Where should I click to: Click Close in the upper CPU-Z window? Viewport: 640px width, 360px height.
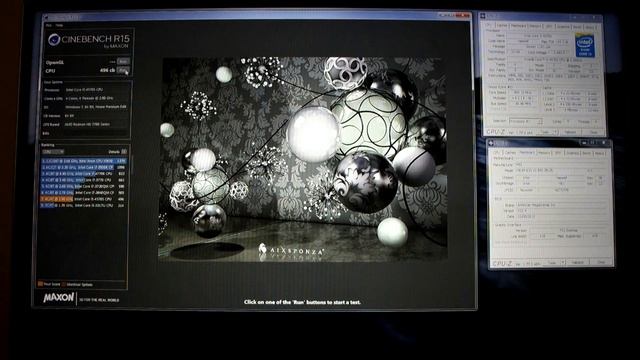593,132
